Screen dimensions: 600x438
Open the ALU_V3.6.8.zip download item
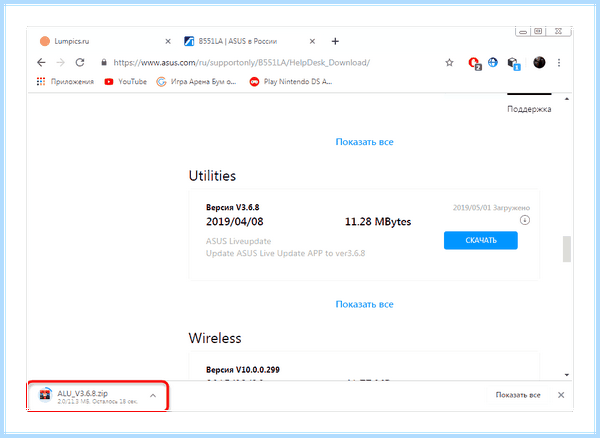tap(97, 396)
